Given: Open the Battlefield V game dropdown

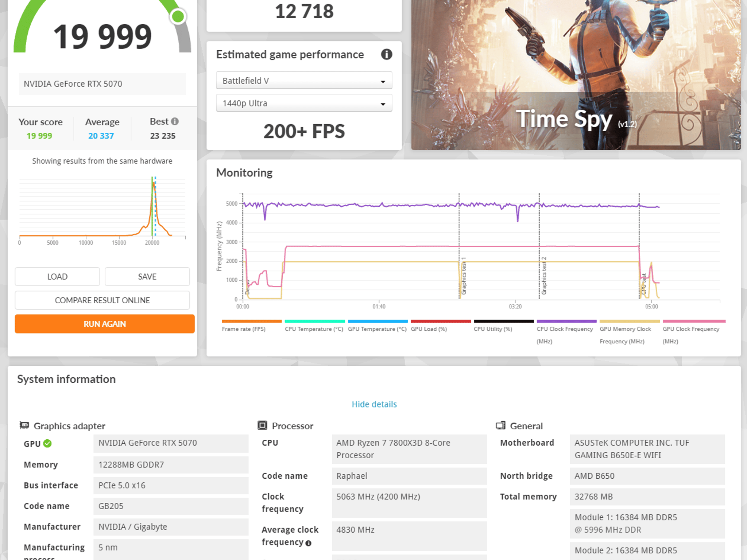Looking at the screenshot, I should click(x=304, y=81).
